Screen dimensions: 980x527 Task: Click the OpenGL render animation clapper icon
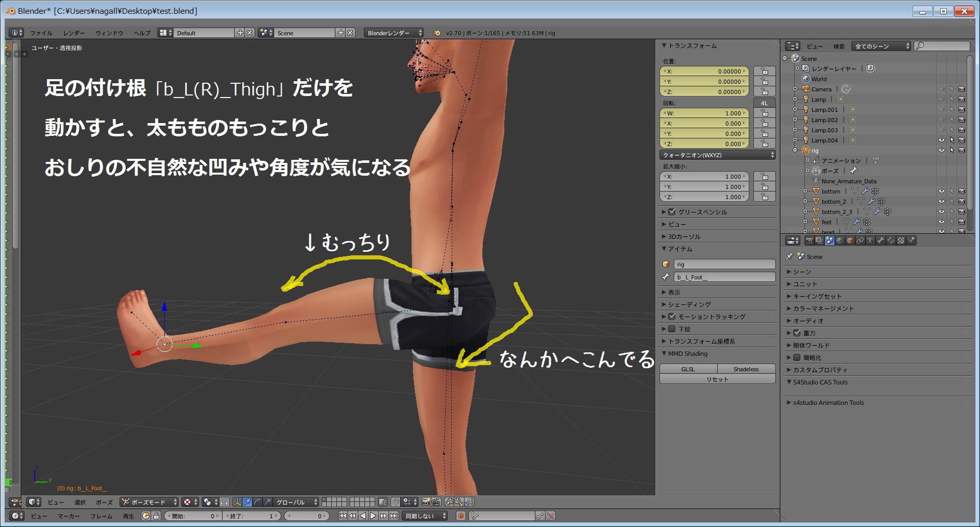(436, 502)
